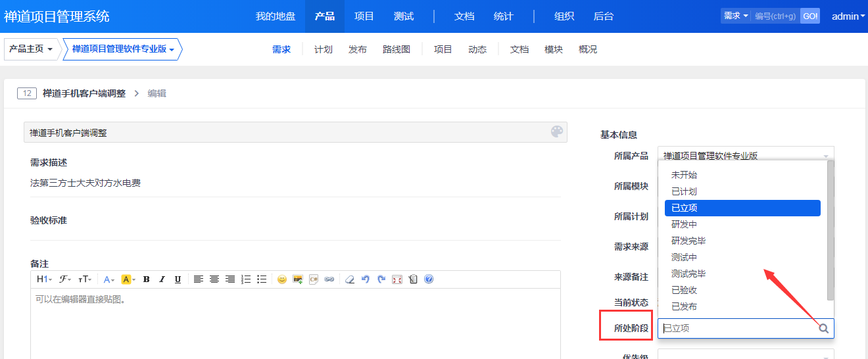Open 统计 top navigation tab
This screenshot has height=359, width=868.
click(504, 16)
